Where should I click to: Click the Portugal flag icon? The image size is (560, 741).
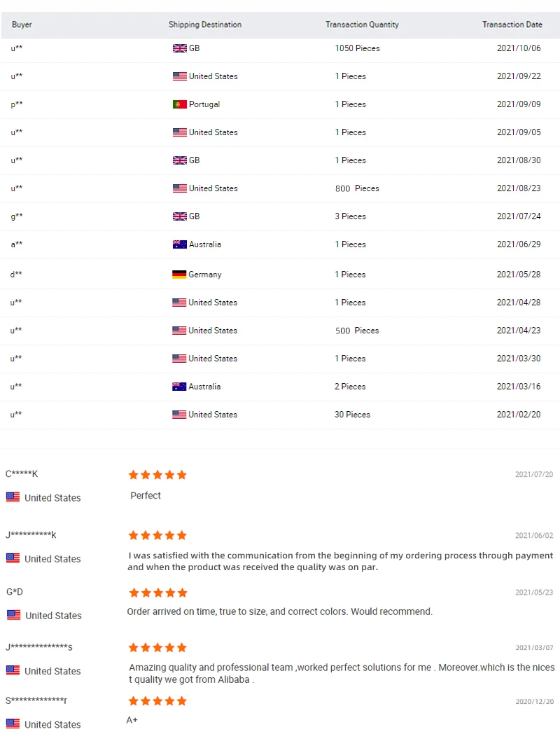point(179,104)
